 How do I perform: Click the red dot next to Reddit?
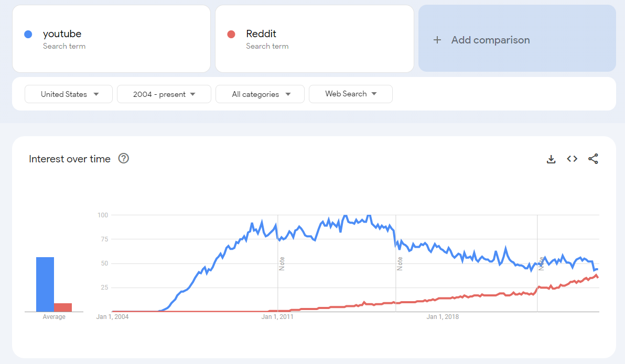(x=231, y=34)
